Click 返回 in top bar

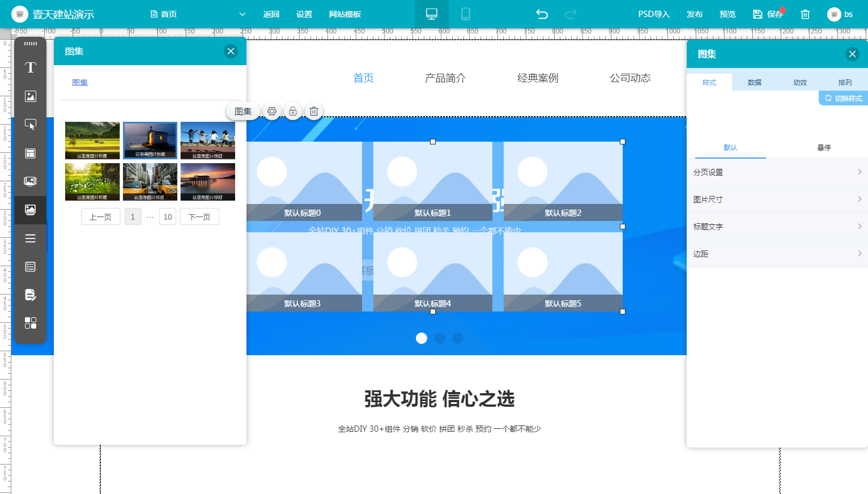click(x=271, y=14)
